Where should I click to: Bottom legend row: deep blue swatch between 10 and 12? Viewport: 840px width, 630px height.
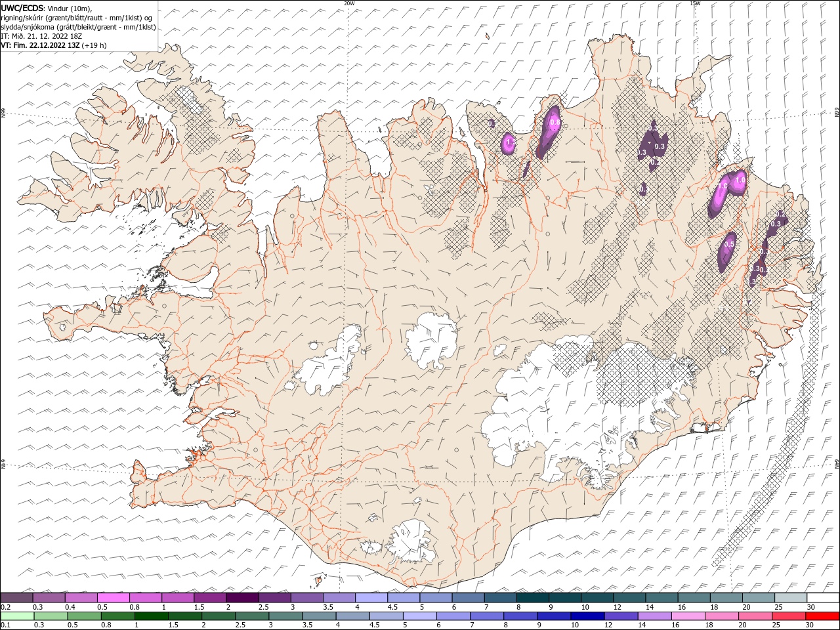pyautogui.click(x=588, y=616)
